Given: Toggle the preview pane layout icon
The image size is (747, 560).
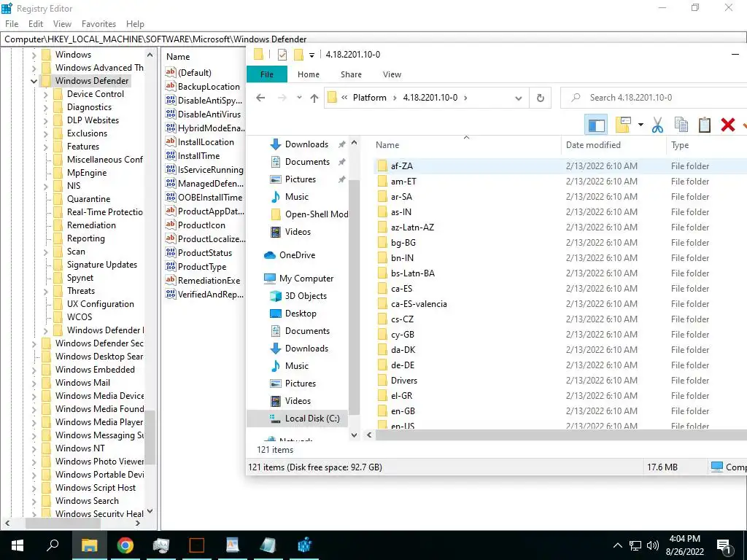Looking at the screenshot, I should [596, 125].
